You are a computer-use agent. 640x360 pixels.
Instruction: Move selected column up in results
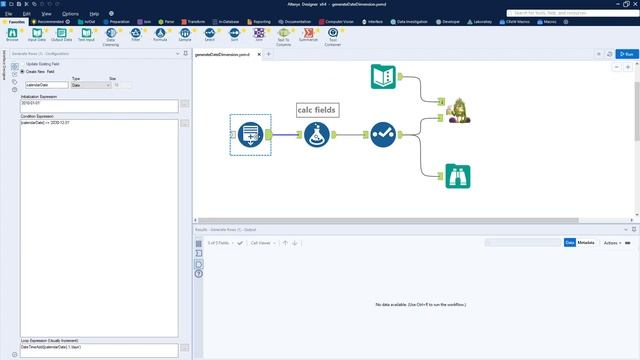pyautogui.click(x=285, y=243)
